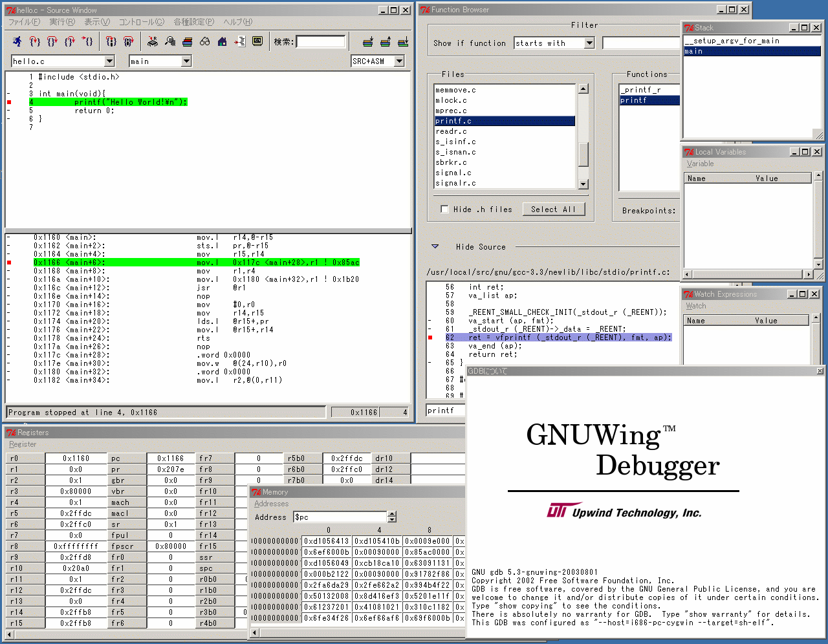Open the SRC+ASM display mode dropdown
The width and height of the screenshot is (828, 644).
(x=400, y=60)
